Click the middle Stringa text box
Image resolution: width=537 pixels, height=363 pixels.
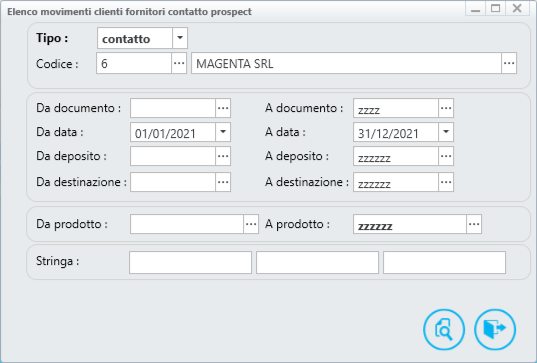click(317, 263)
